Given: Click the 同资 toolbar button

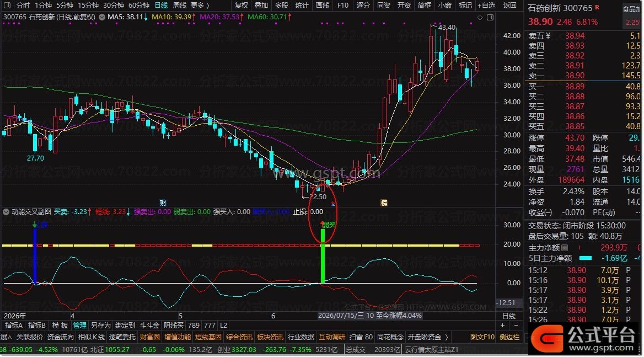Looking at the screenshot, I should click(384, 6).
